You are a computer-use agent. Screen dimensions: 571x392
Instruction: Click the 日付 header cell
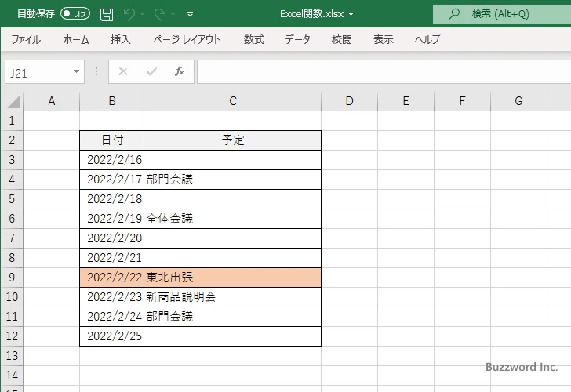point(112,140)
